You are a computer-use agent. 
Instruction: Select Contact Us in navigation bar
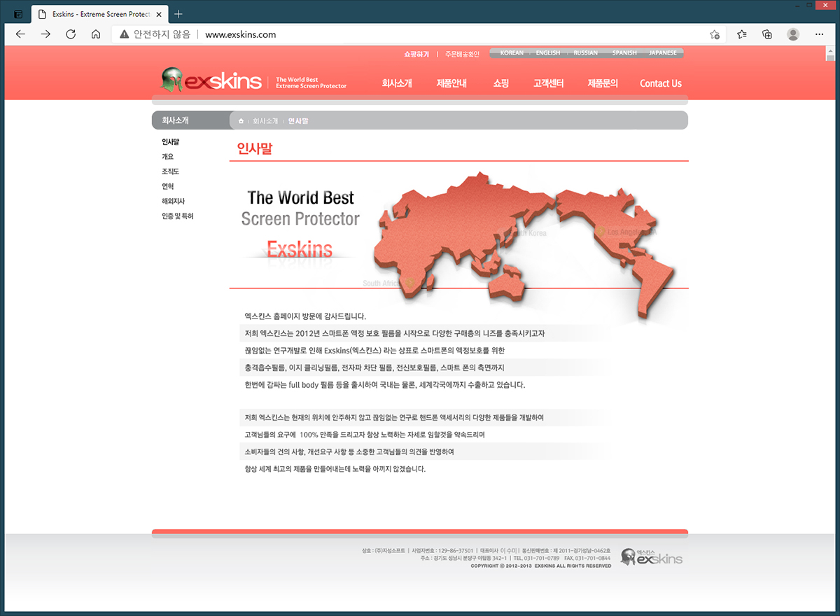pyautogui.click(x=660, y=83)
